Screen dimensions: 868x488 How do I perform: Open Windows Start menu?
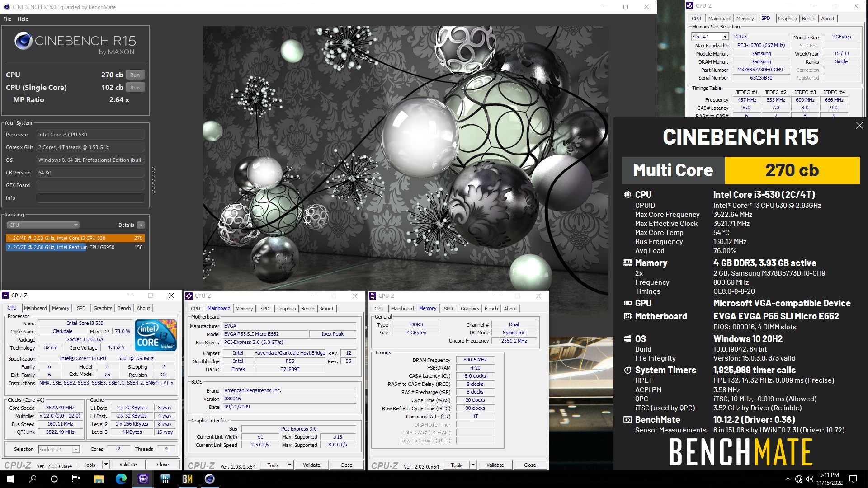point(11,479)
